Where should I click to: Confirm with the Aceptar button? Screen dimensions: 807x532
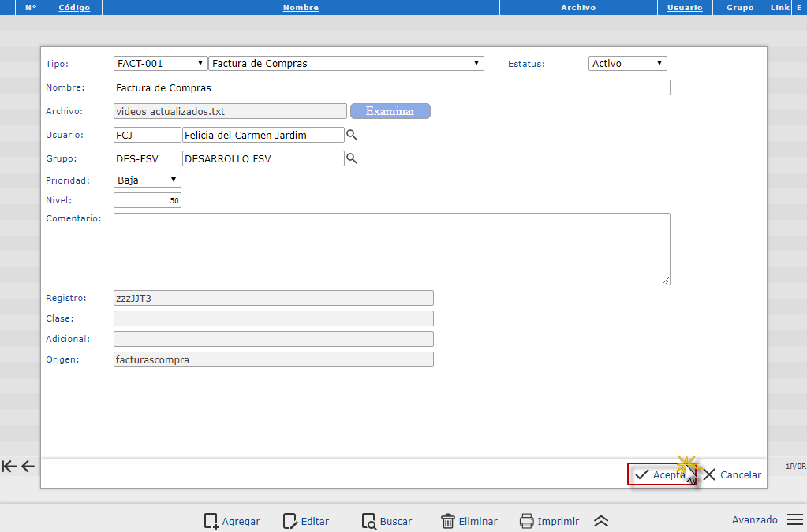pyautogui.click(x=662, y=474)
